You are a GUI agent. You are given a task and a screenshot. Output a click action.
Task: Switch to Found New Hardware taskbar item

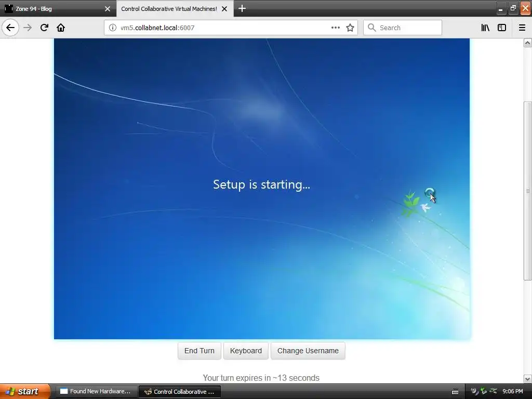[x=96, y=391]
